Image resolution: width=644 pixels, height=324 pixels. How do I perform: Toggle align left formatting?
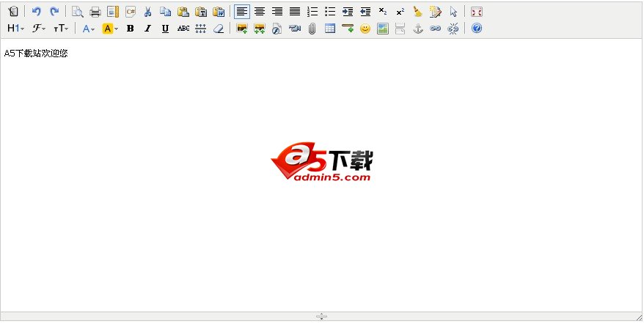pyautogui.click(x=242, y=12)
